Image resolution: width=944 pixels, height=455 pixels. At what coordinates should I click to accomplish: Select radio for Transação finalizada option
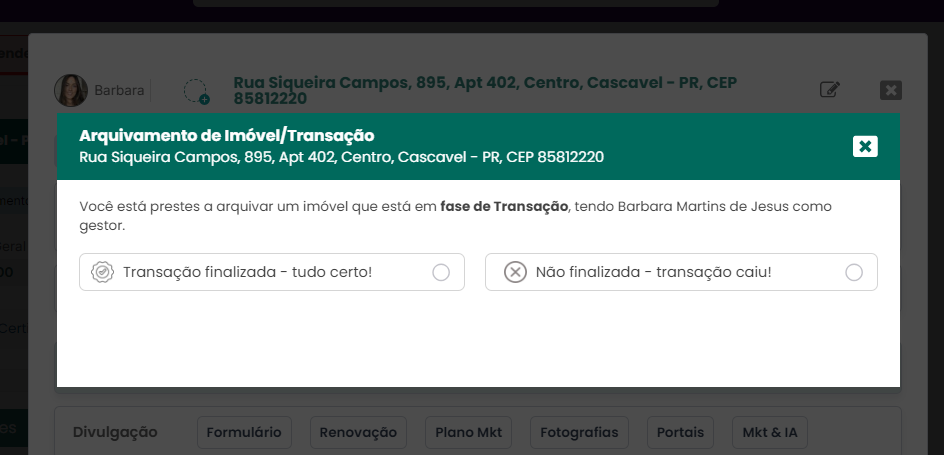click(441, 273)
